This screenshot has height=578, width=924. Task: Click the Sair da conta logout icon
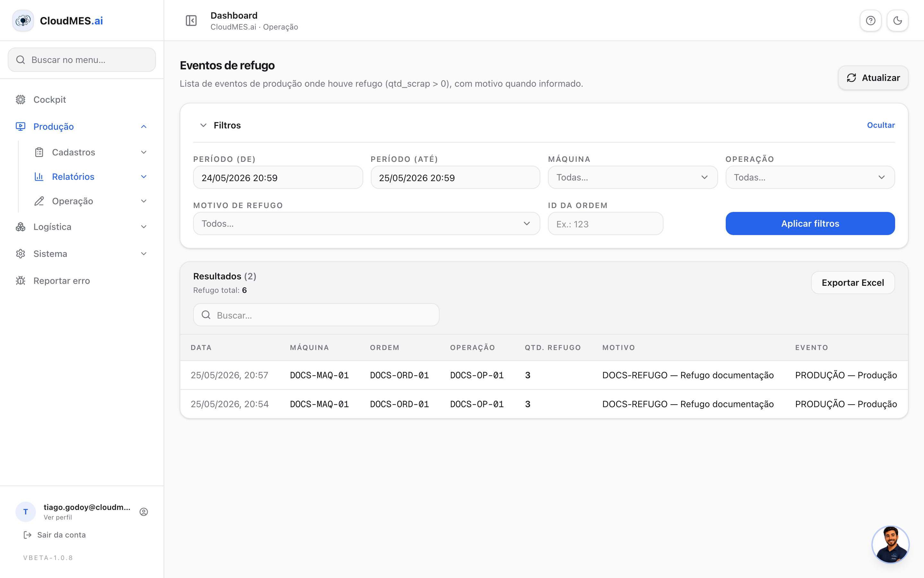click(28, 535)
